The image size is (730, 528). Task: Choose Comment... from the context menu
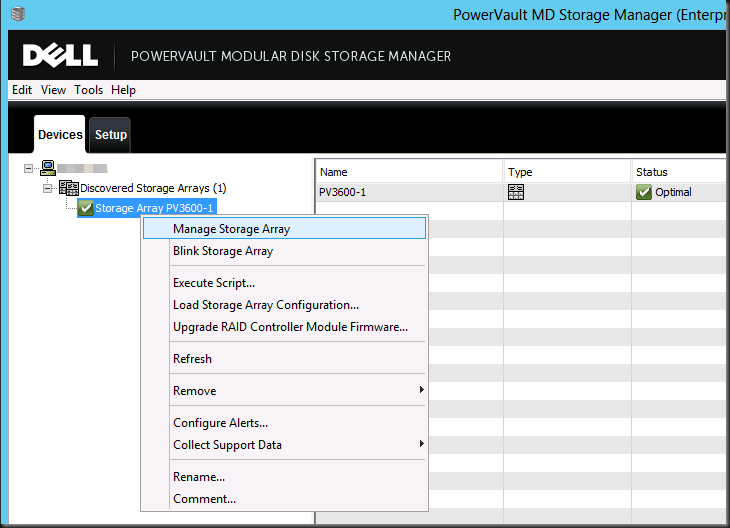tap(284, 499)
